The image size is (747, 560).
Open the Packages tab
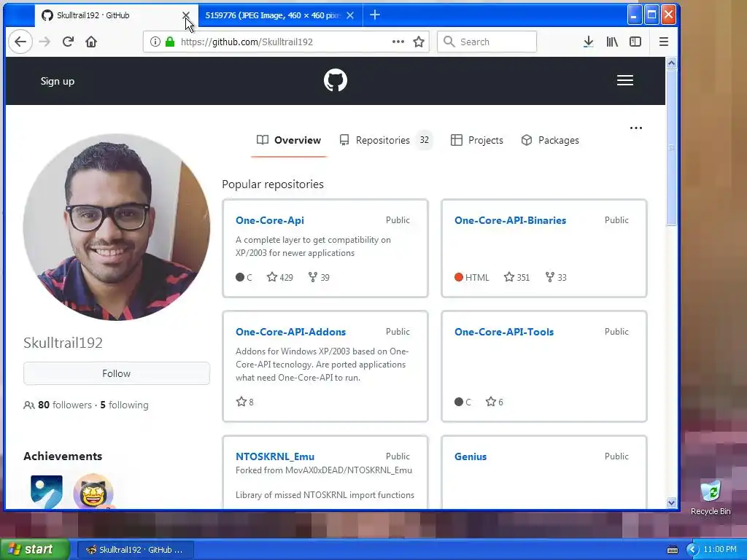550,140
